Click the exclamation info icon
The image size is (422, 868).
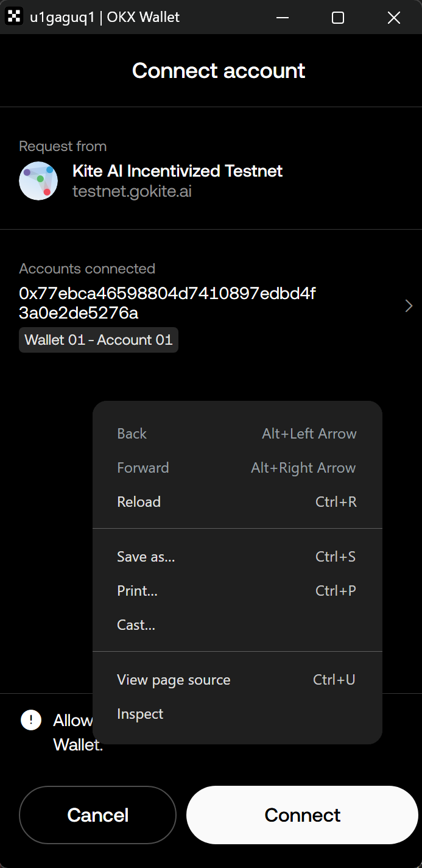click(x=30, y=720)
